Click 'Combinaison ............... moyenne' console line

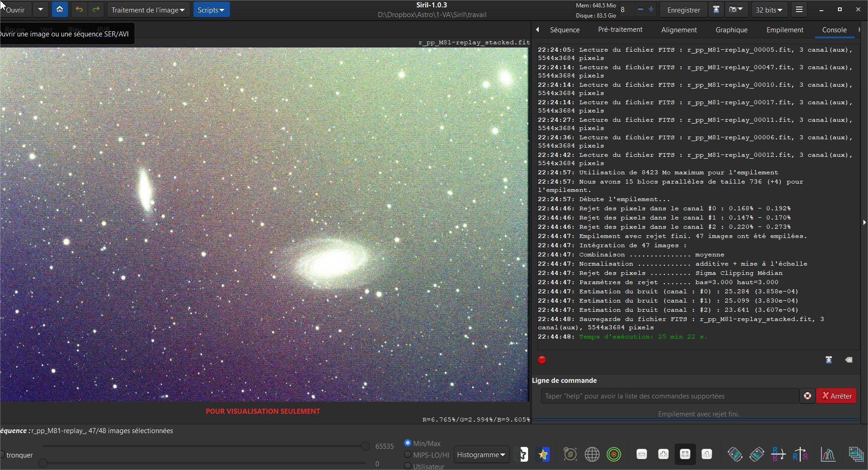[652, 255]
